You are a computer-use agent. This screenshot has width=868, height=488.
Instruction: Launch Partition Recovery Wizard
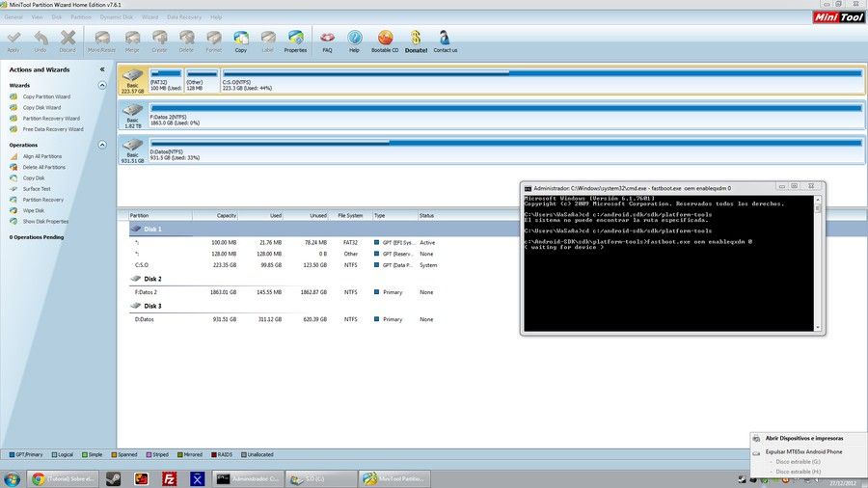click(x=51, y=119)
